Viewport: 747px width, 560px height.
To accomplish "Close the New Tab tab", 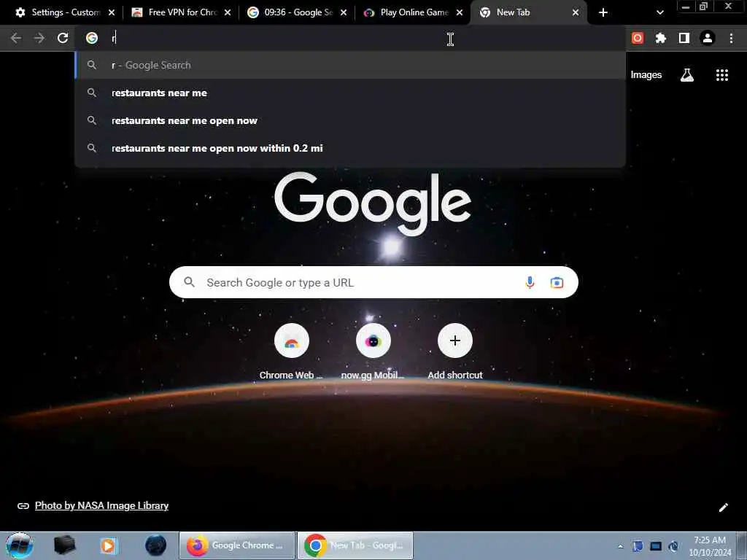I will coord(576,12).
